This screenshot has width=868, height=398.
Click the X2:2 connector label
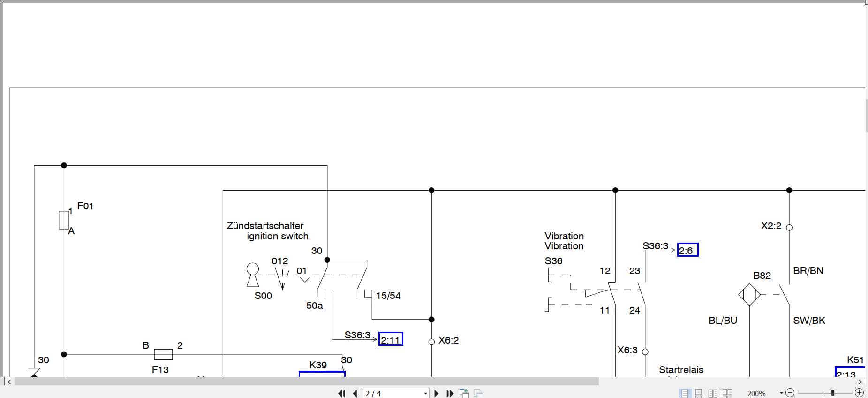pos(771,226)
